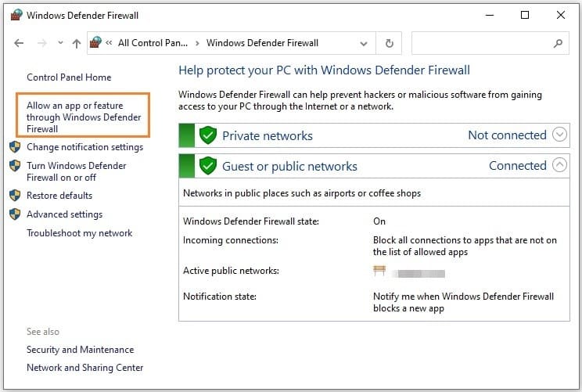582x392 pixels.
Task: Click the Windows Defender Firewall title bar icon
Action: pyautogui.click(x=16, y=15)
